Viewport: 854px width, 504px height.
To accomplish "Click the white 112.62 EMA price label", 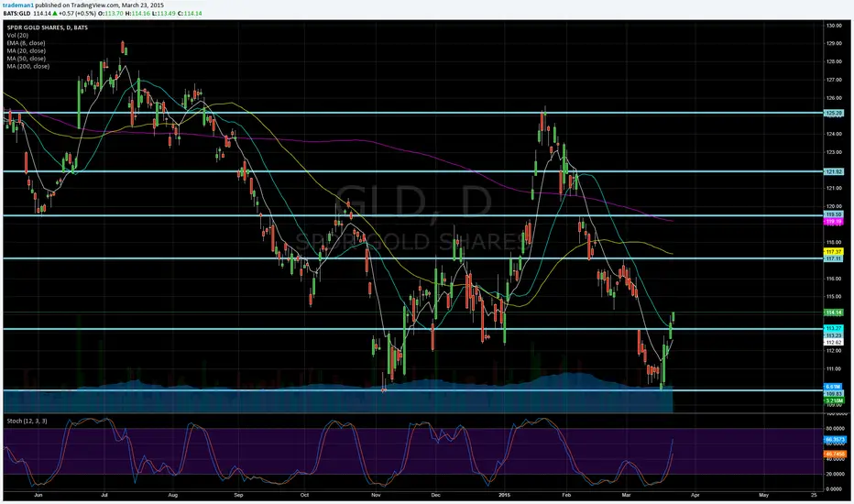I will point(834,342).
